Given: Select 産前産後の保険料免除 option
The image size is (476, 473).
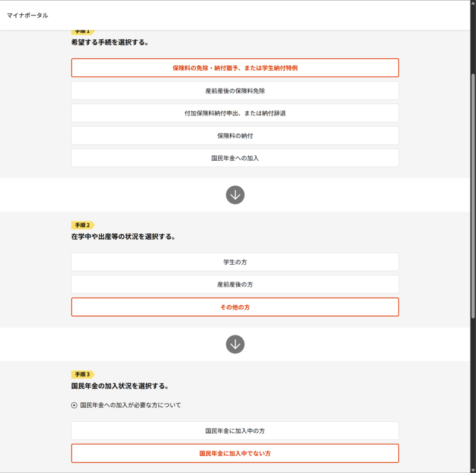Looking at the screenshot, I should 235,90.
